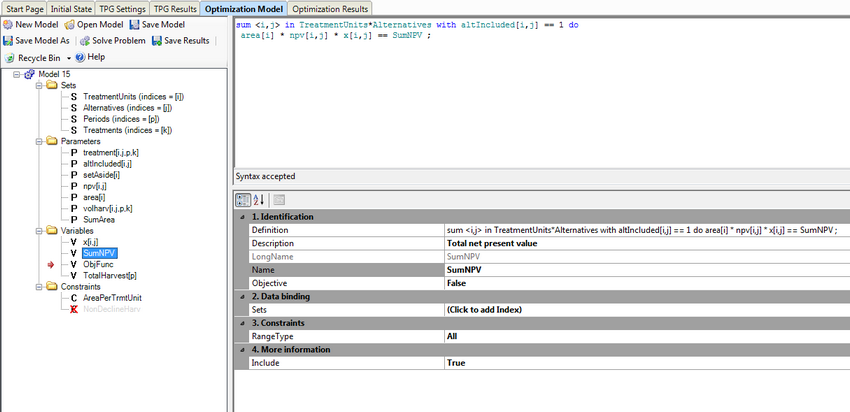The width and height of the screenshot is (850, 412).
Task: Open a model with Open Model icon
Action: click(70, 24)
